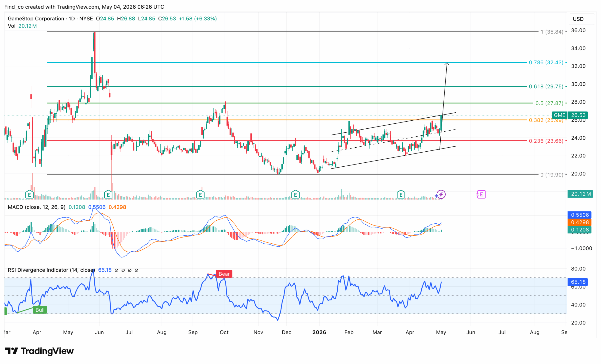
Task: Click the 80.00 RSI axis value
Action: click(578, 269)
